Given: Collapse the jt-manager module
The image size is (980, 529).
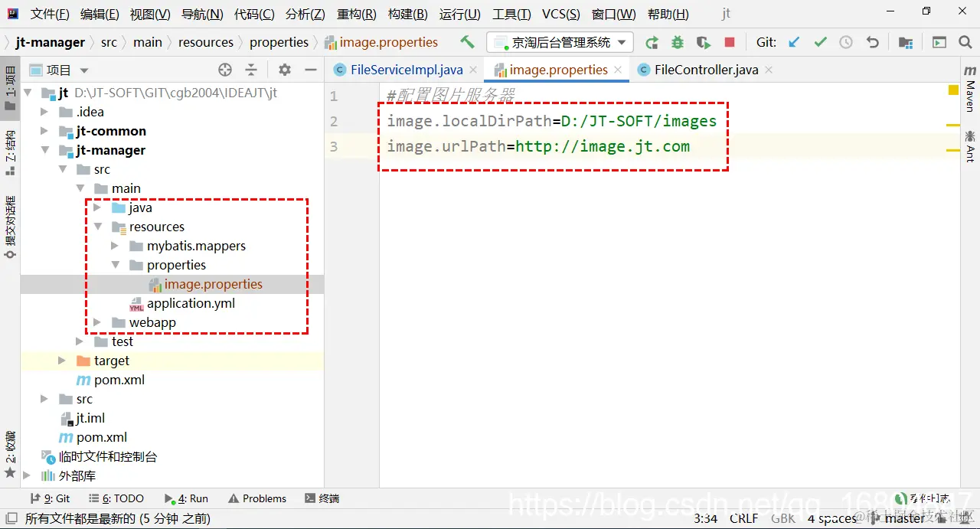Looking at the screenshot, I should pyautogui.click(x=45, y=150).
